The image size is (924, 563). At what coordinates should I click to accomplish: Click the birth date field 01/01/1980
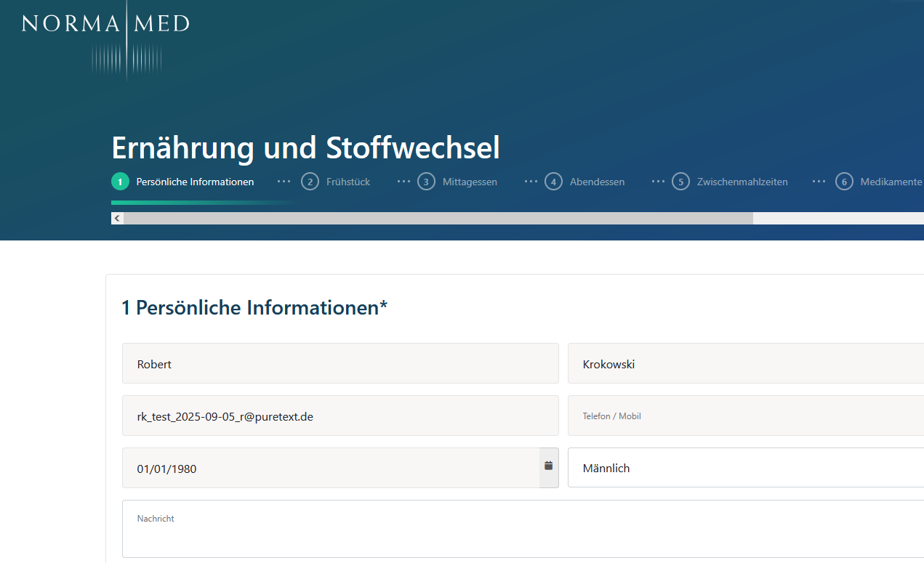click(x=331, y=468)
